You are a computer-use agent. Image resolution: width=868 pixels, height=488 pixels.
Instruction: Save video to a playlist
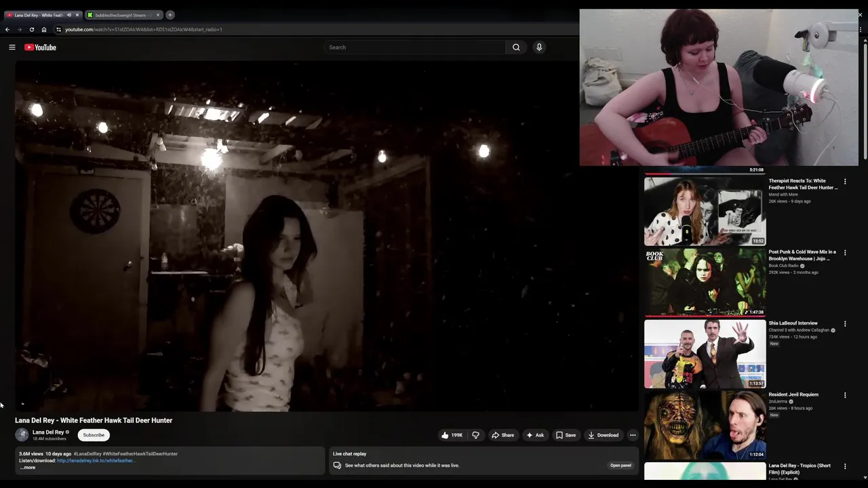point(566,435)
